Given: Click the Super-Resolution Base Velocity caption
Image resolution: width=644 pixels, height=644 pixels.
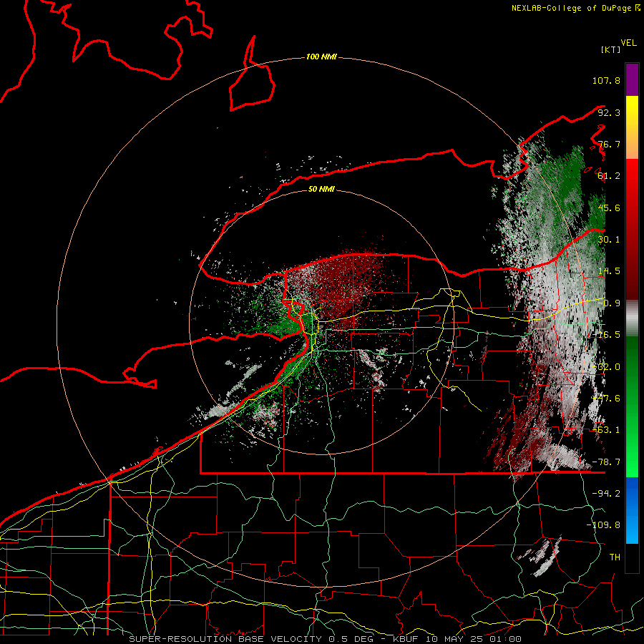Looking at the screenshot, I should coord(326,639).
